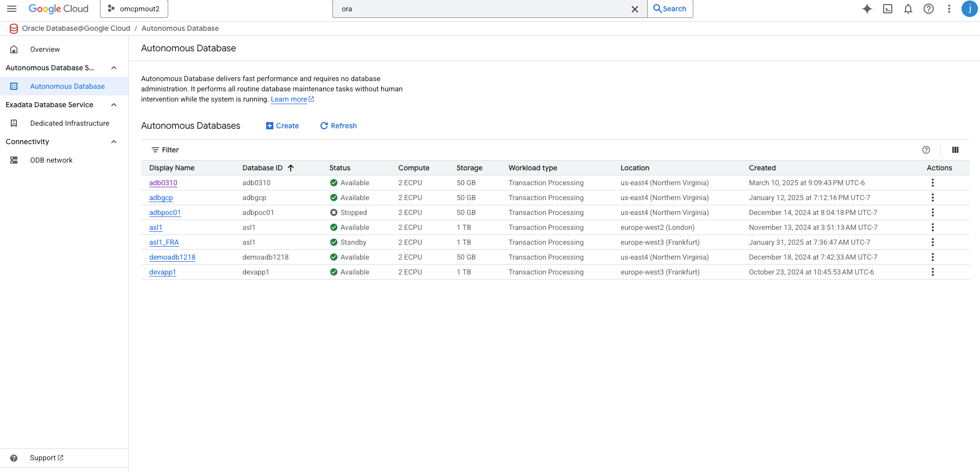980x472 pixels.
Task: Click 'europe-west2 (London)' location cell
Action: (x=657, y=227)
